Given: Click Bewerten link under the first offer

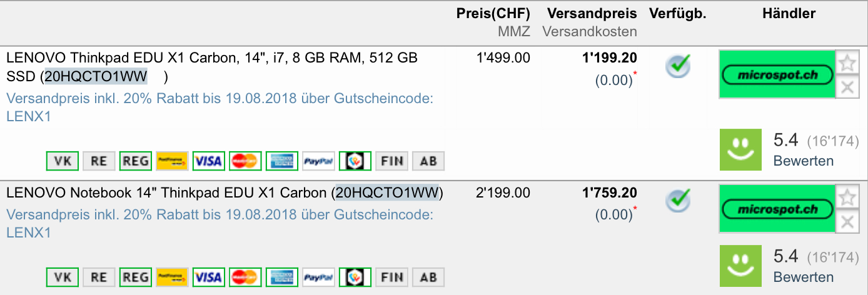Looking at the screenshot, I should click(803, 161).
